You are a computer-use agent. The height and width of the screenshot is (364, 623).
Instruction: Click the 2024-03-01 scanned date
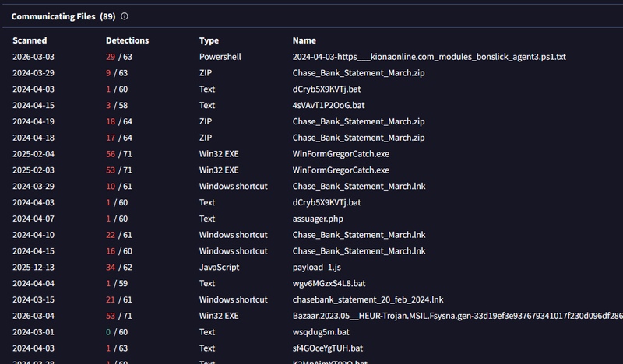pyautogui.click(x=33, y=332)
